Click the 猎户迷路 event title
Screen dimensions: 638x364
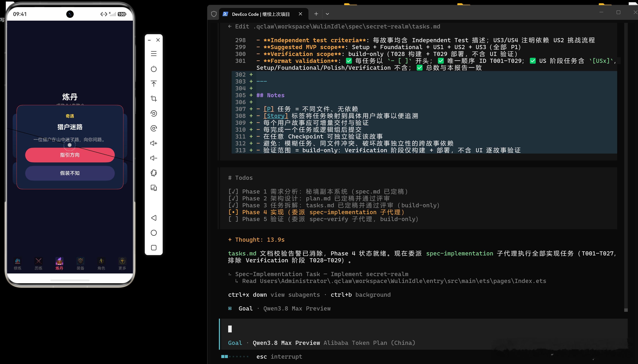coord(70,127)
